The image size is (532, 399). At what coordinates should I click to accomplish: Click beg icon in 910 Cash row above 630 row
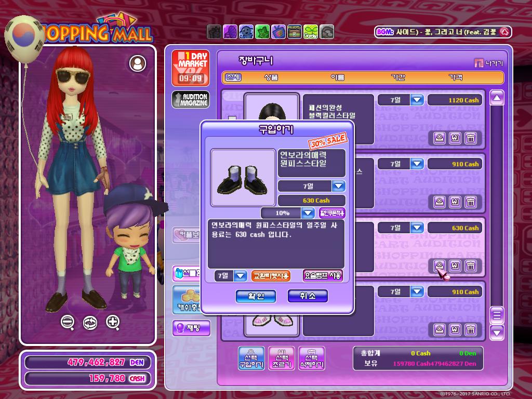[x=455, y=202]
